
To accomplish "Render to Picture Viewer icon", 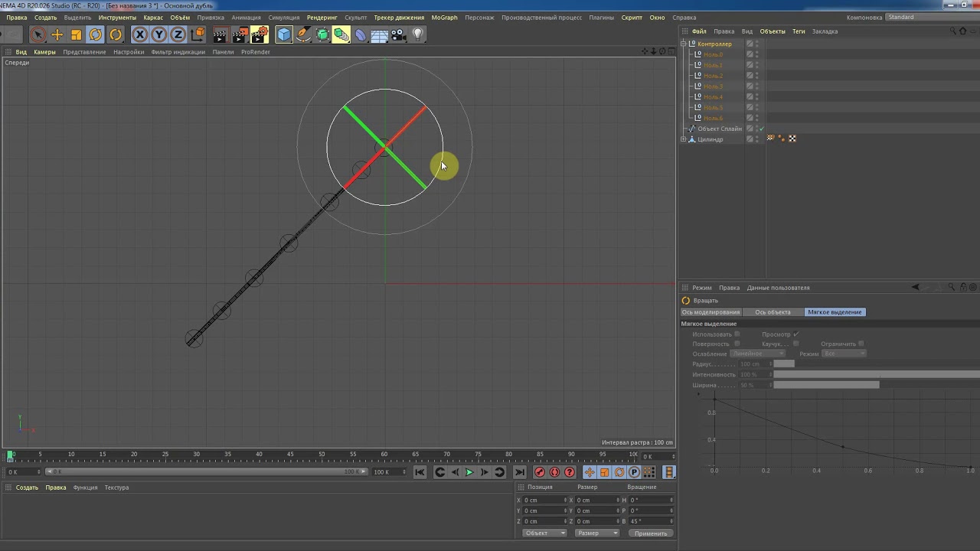I will pyautogui.click(x=240, y=34).
